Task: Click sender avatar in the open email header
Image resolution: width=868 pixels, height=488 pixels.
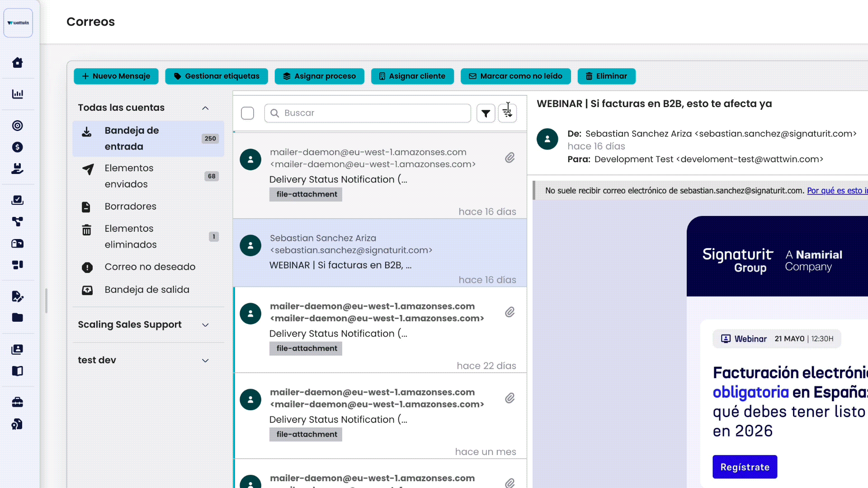Action: [x=547, y=139]
